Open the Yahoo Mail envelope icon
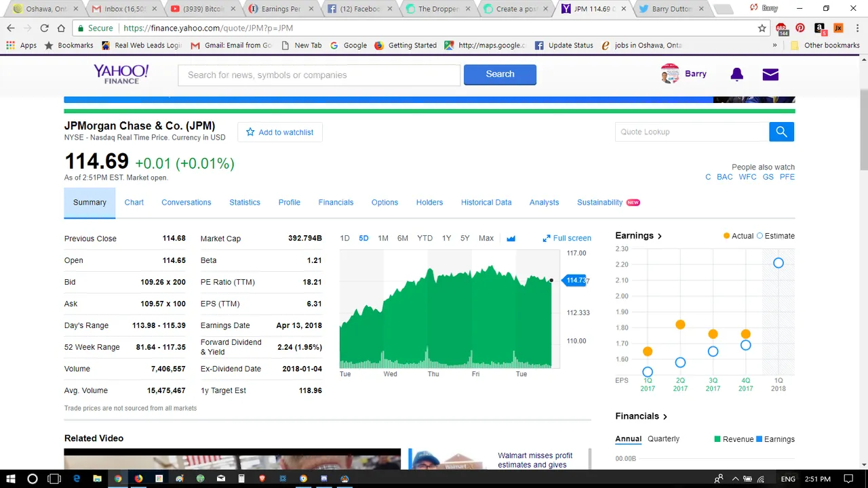 tap(770, 75)
